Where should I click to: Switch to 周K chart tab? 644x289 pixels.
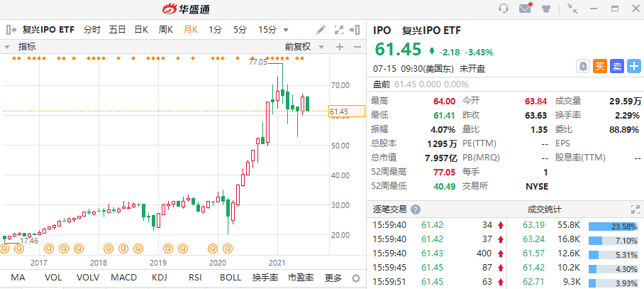point(166,30)
